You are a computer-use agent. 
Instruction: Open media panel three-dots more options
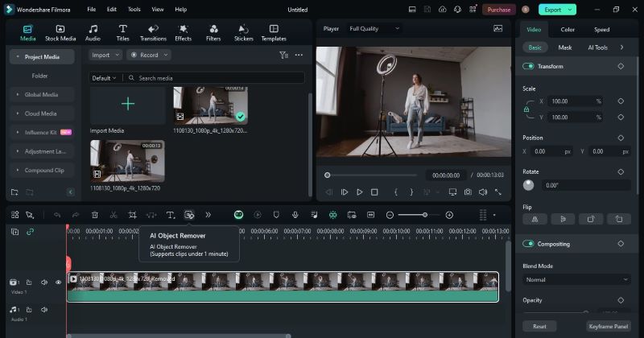(x=299, y=55)
